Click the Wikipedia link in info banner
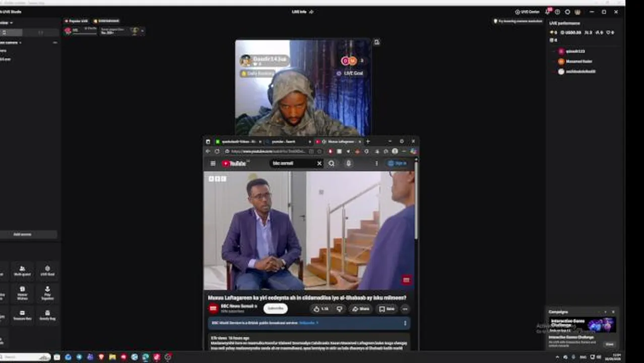This screenshot has width=644, height=363. (308, 323)
